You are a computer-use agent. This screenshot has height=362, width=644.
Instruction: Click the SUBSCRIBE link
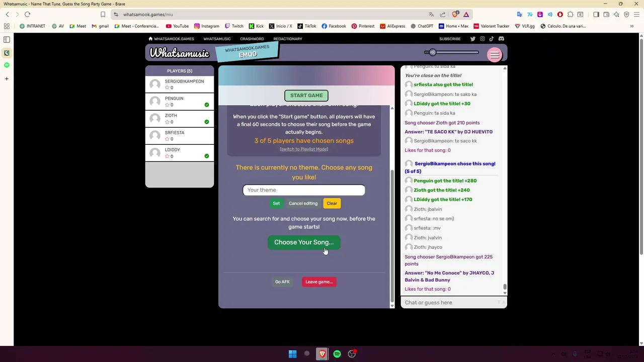(x=450, y=39)
